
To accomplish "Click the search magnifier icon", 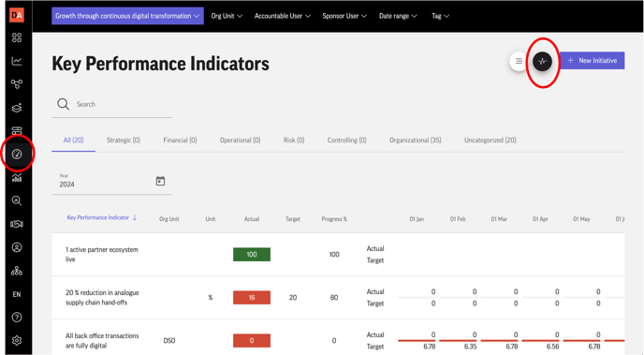I will pos(64,104).
